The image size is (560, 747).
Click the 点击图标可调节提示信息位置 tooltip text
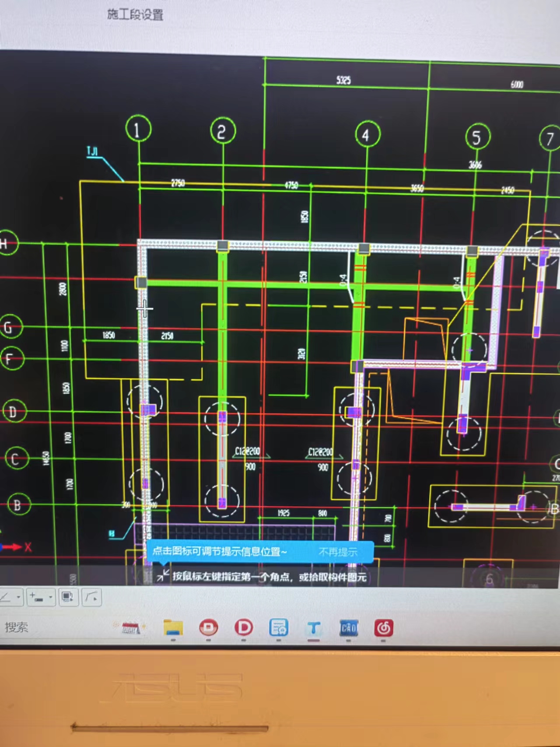coord(220,551)
